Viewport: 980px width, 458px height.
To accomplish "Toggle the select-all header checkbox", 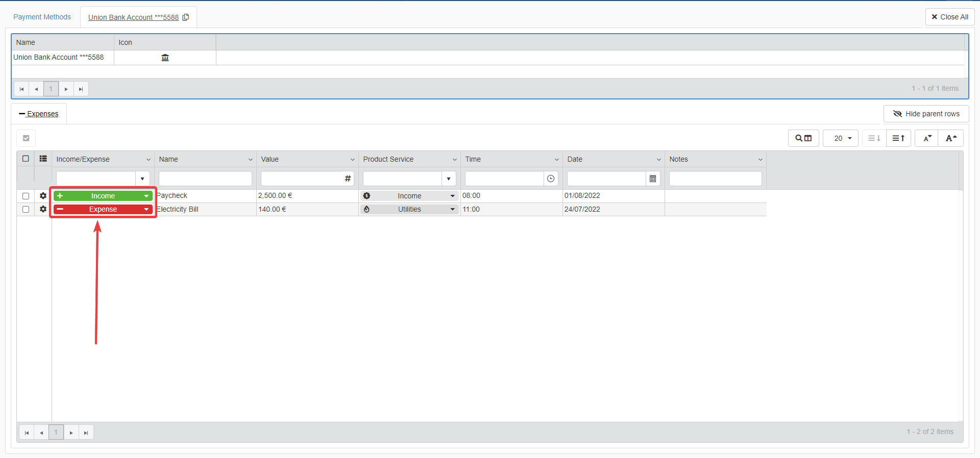I will coord(26,159).
